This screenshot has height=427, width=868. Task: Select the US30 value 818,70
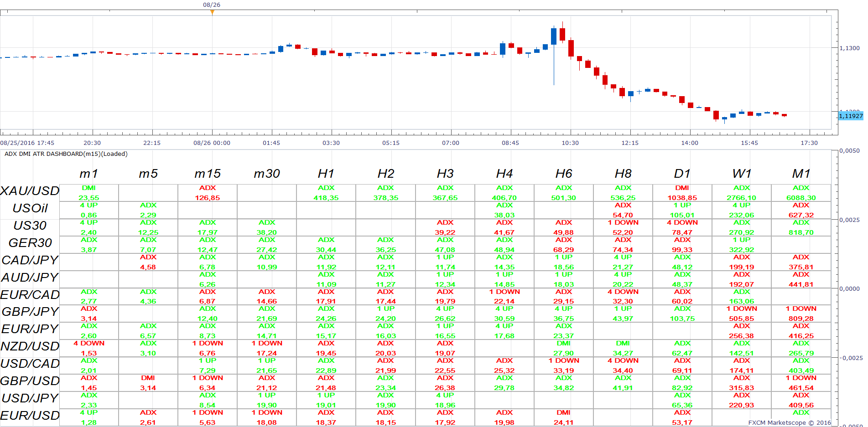[801, 232]
